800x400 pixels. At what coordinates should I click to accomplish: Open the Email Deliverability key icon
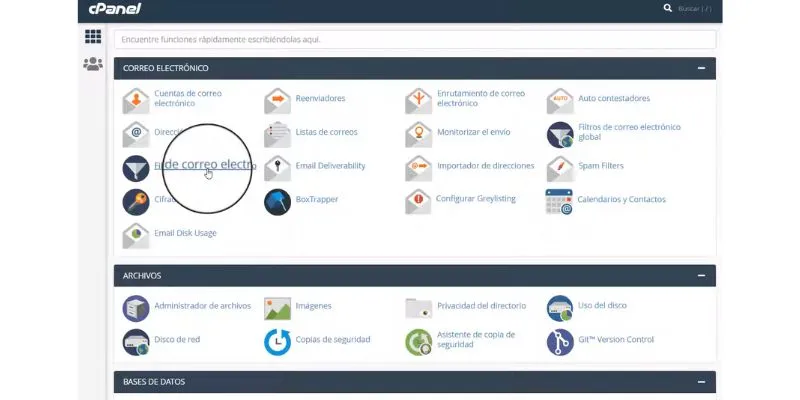[x=278, y=168]
